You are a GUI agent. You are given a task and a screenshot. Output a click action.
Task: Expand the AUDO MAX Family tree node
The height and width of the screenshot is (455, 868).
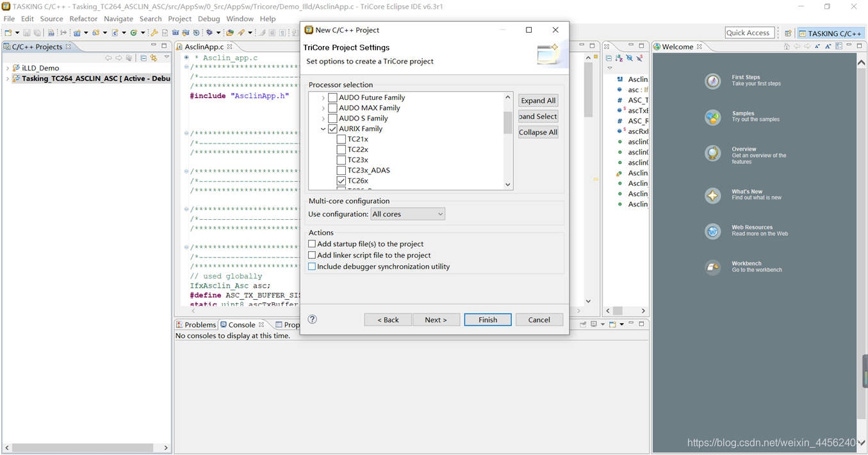323,108
